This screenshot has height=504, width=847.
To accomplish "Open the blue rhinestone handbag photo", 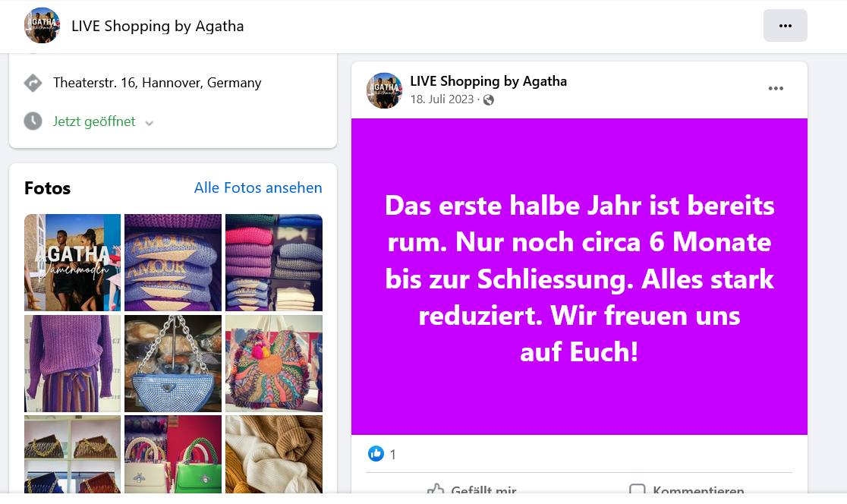I will click(x=173, y=364).
